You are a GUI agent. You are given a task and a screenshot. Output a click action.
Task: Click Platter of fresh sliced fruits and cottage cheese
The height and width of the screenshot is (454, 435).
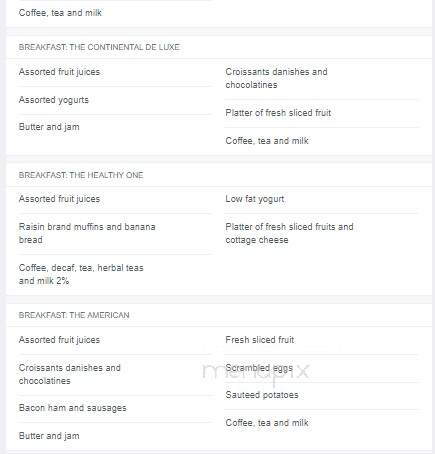[x=289, y=233]
